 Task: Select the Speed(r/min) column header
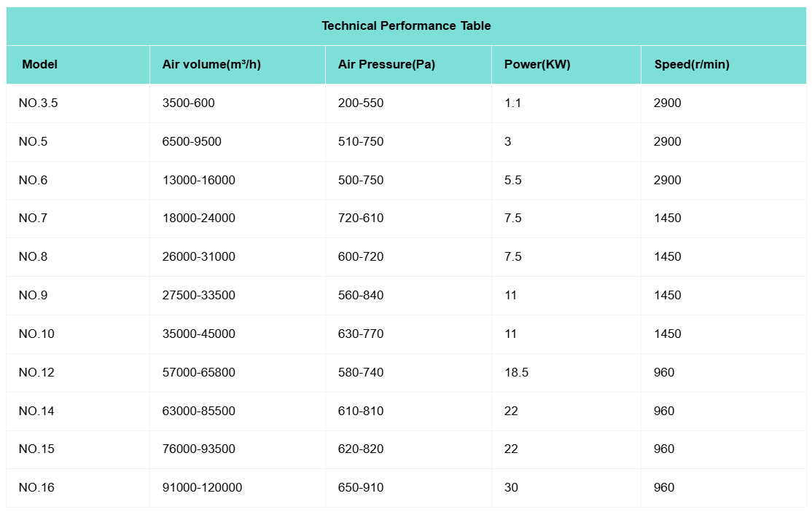[x=692, y=64]
